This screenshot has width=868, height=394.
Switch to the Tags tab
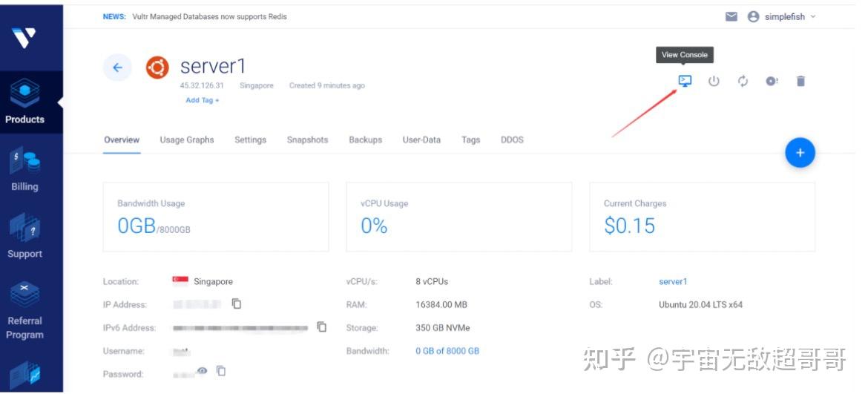(470, 140)
